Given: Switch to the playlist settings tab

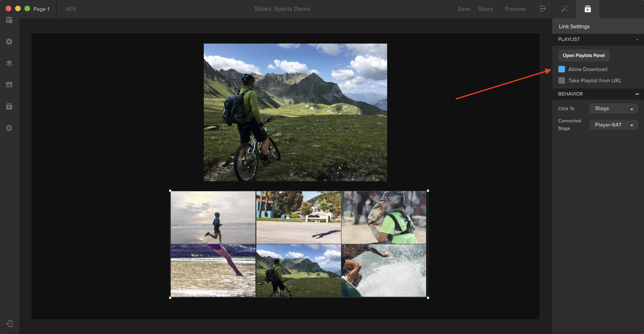Looking at the screenshot, I should tap(588, 9).
